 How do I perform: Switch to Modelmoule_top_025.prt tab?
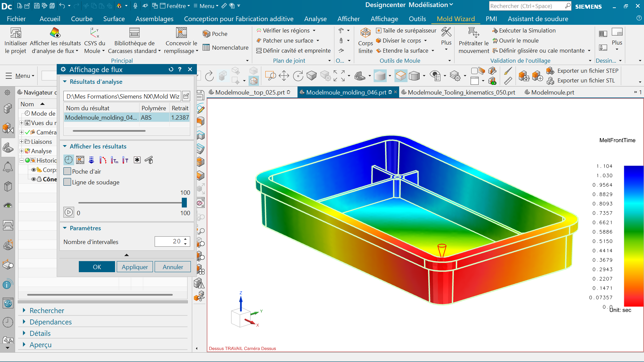click(x=250, y=92)
